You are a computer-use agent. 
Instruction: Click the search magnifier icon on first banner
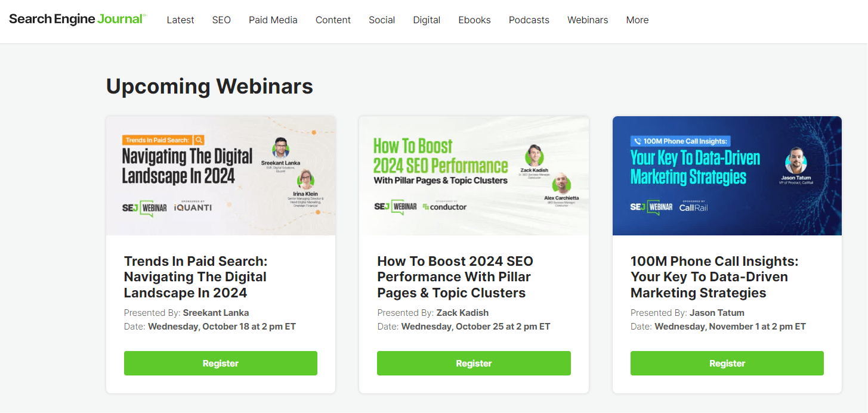(199, 140)
